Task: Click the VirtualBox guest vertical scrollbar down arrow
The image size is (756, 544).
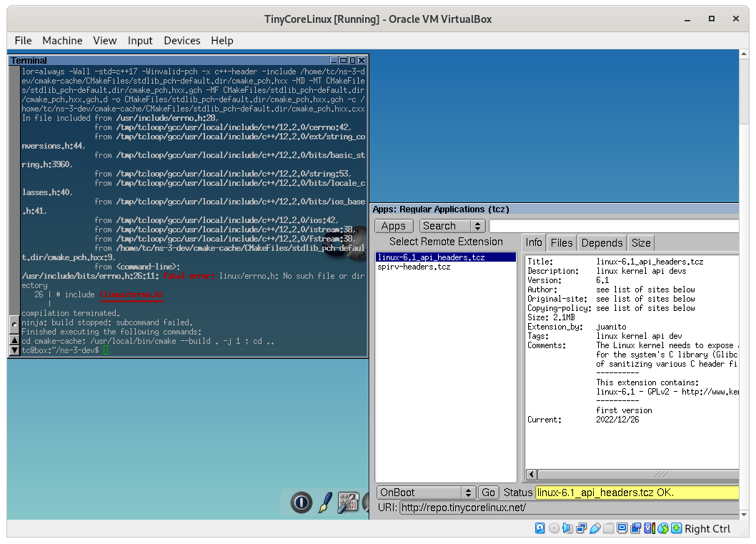Action: click(744, 515)
